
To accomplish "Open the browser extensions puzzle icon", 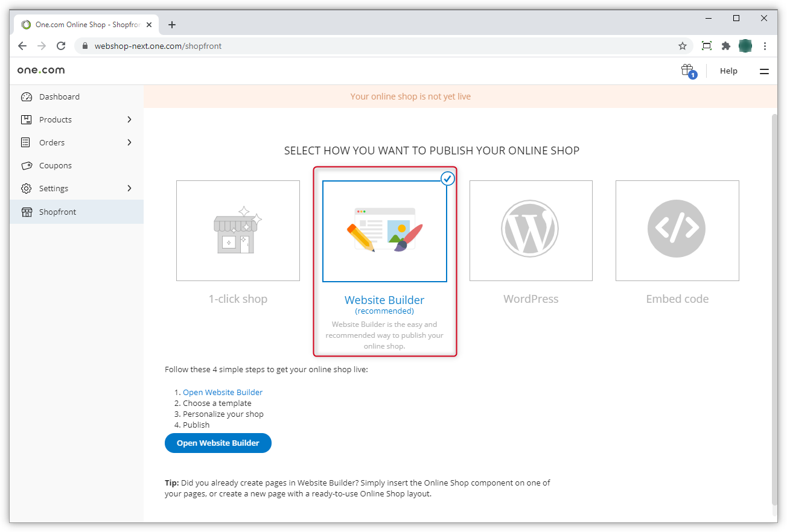I will (726, 46).
